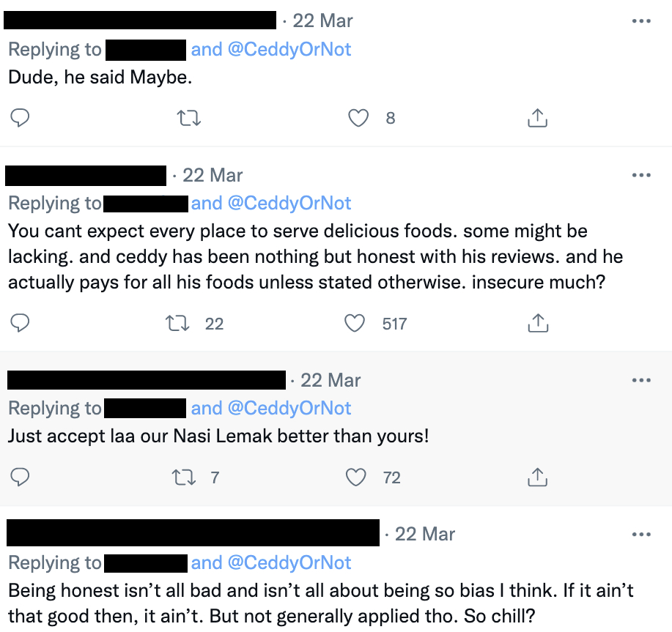Like the tweet with 517 likes
Viewport: 672px width, 632px height.
tap(356, 323)
